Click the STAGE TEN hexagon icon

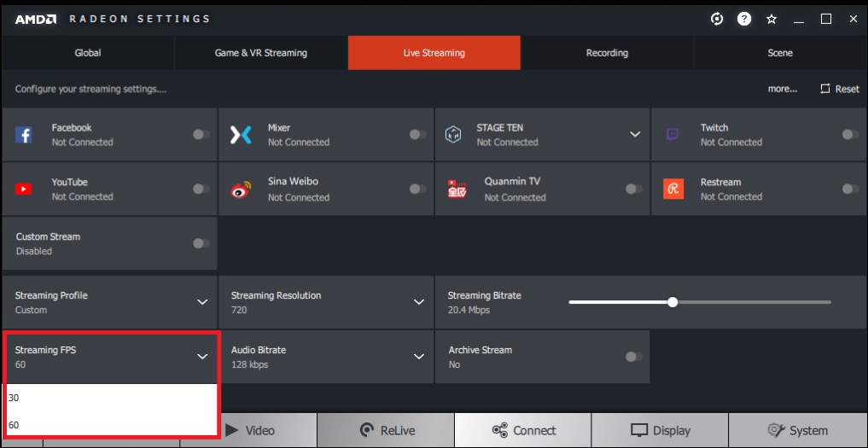tap(453, 135)
